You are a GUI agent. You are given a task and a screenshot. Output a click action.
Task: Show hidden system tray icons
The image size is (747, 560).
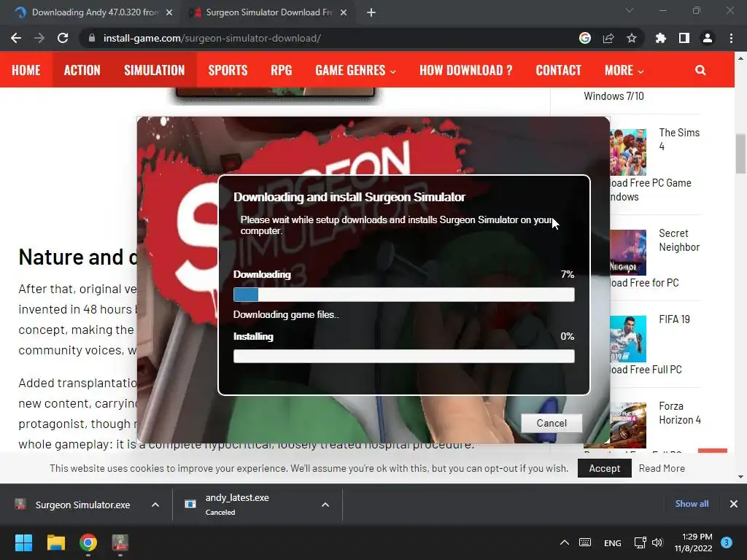(565, 542)
